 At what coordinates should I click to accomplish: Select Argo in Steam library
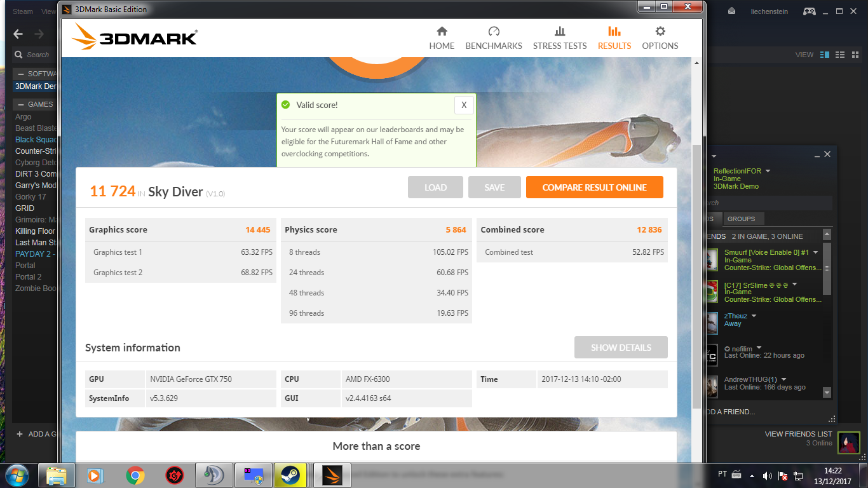(24, 117)
